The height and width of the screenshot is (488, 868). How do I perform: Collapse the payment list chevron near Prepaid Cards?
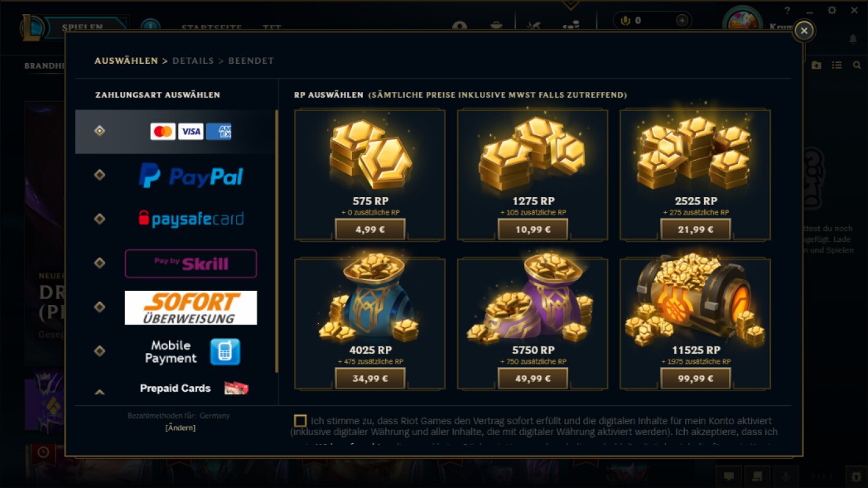click(100, 392)
